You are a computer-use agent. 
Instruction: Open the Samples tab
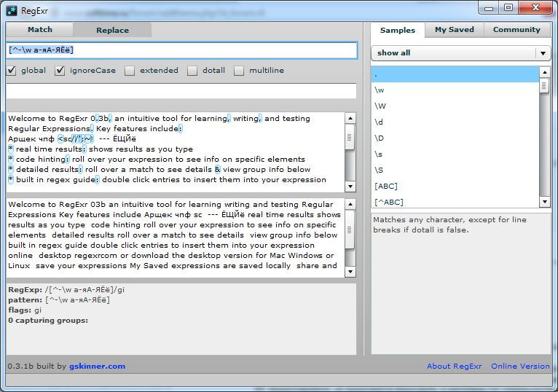398,31
